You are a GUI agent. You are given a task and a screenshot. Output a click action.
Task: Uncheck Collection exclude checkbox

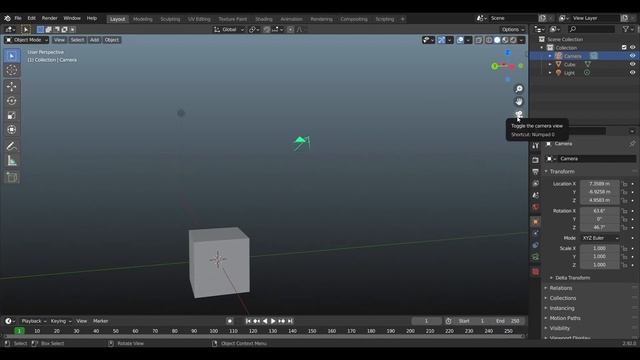624,48
